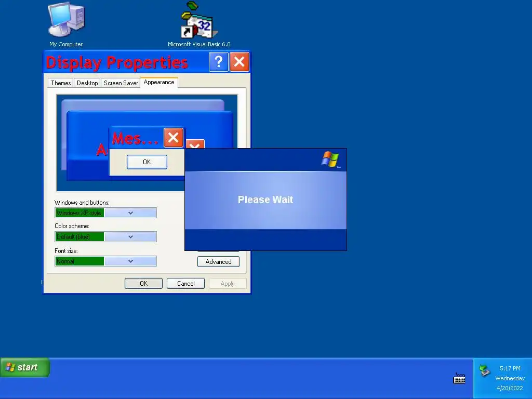Click OK in Display Properties
This screenshot has height=399, width=532.
143,284
